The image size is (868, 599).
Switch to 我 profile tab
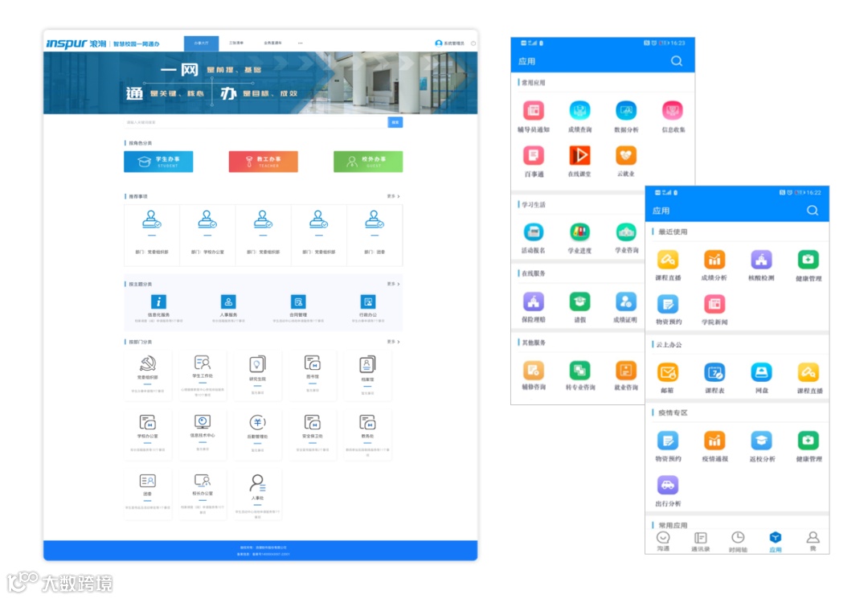coord(813,541)
